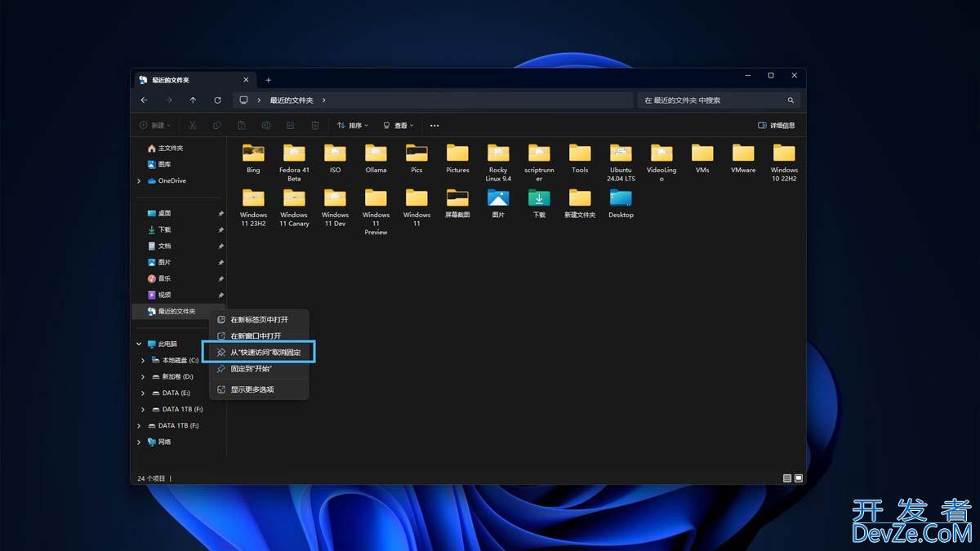980x551 pixels.
Task: Open the VideoLingo folder
Action: 661,162
